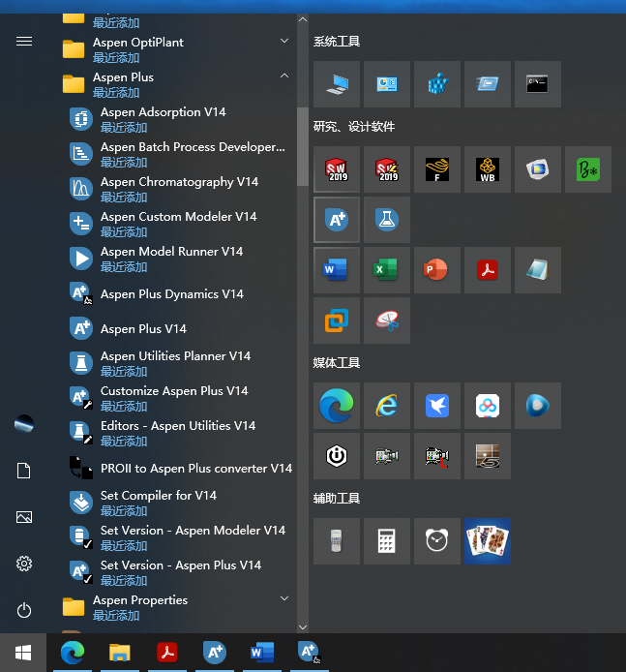The image size is (626, 672).
Task: Open the video player tile with play arrow
Action: pos(538,406)
